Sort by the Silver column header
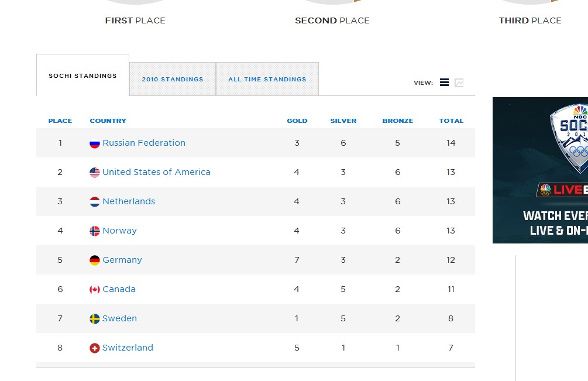 click(x=343, y=121)
